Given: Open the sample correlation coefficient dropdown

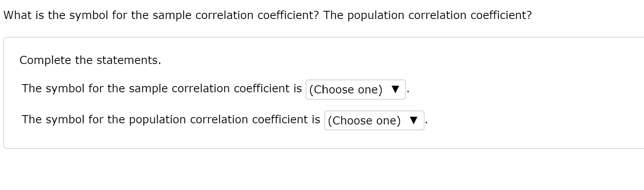Looking at the screenshot, I should pyautogui.click(x=355, y=90).
